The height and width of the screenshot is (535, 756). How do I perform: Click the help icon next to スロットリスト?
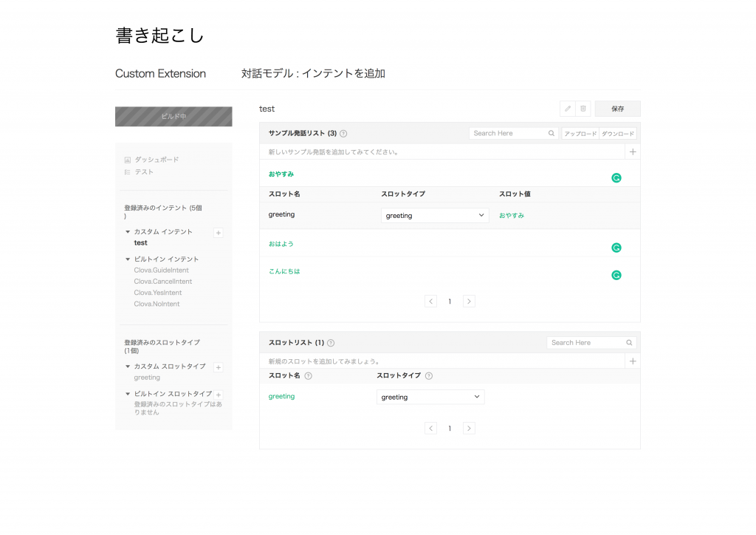click(x=331, y=343)
